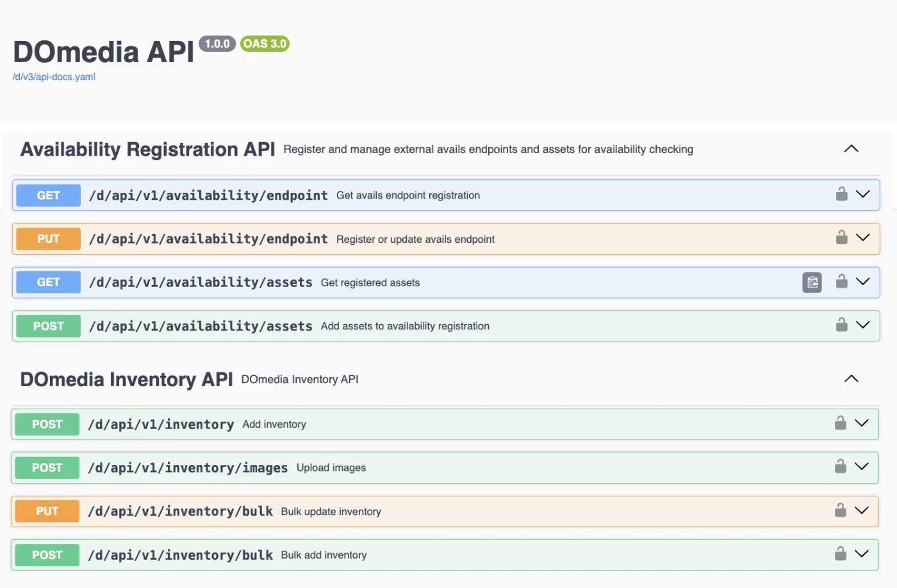Click 'Get avails endpoint registration' description

408,195
